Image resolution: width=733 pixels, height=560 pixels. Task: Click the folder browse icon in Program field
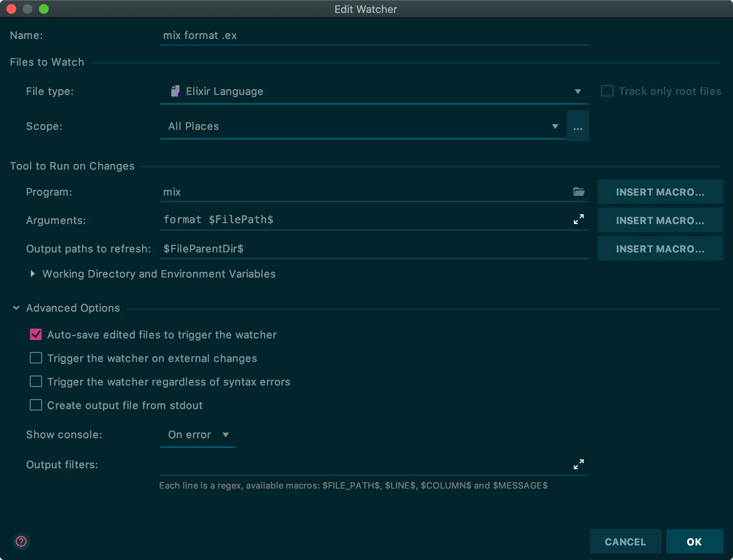click(578, 192)
